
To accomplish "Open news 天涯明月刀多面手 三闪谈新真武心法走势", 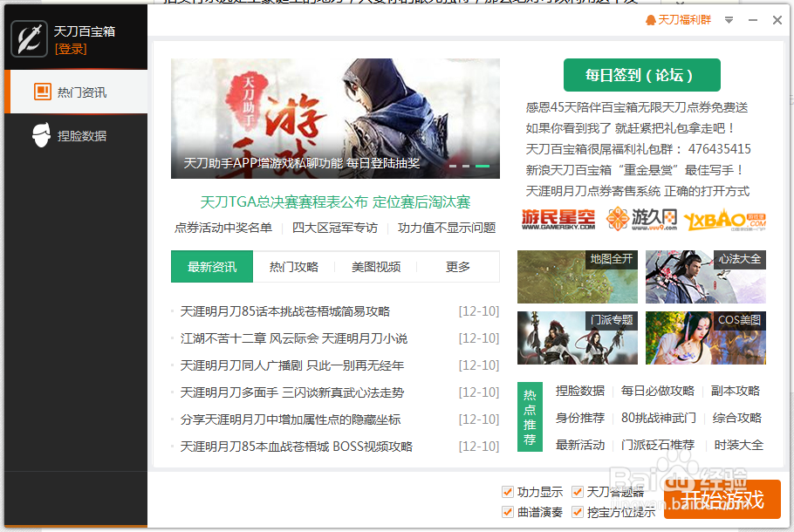I will point(292,392).
